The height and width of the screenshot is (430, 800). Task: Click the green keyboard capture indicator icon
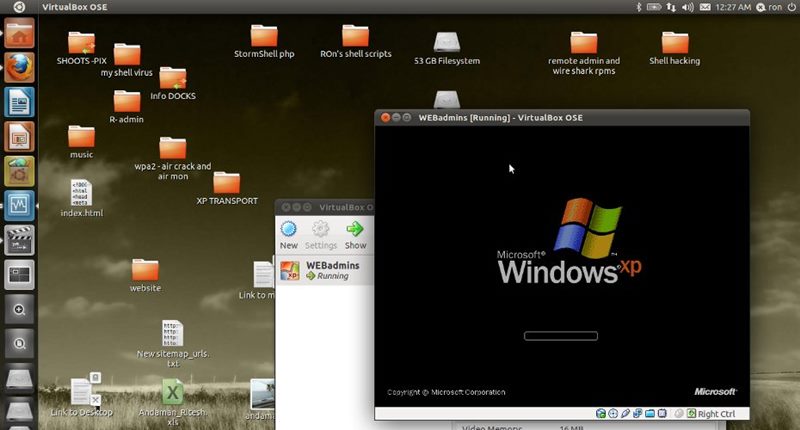tap(691, 414)
